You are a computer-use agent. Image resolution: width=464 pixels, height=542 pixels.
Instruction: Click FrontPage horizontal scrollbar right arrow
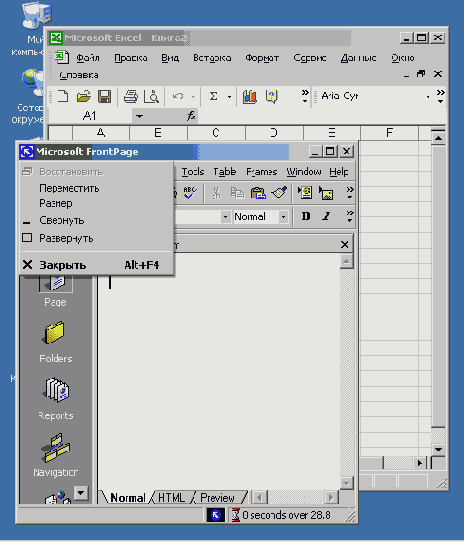click(331, 498)
